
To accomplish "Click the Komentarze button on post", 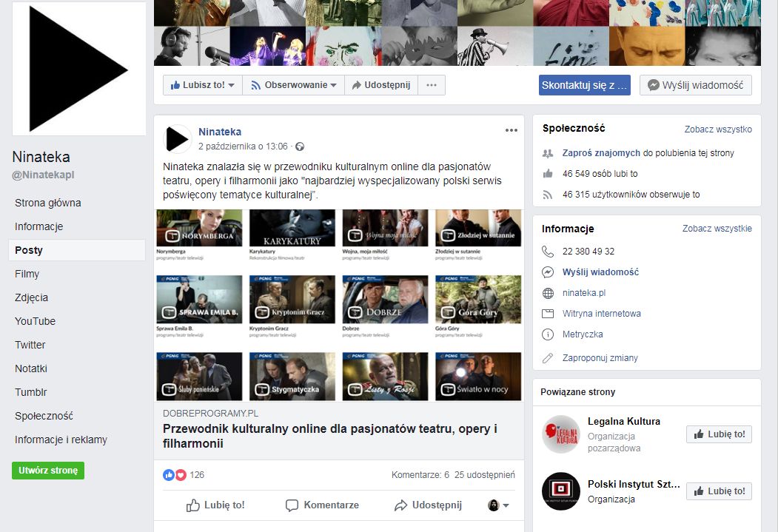I will (x=322, y=505).
